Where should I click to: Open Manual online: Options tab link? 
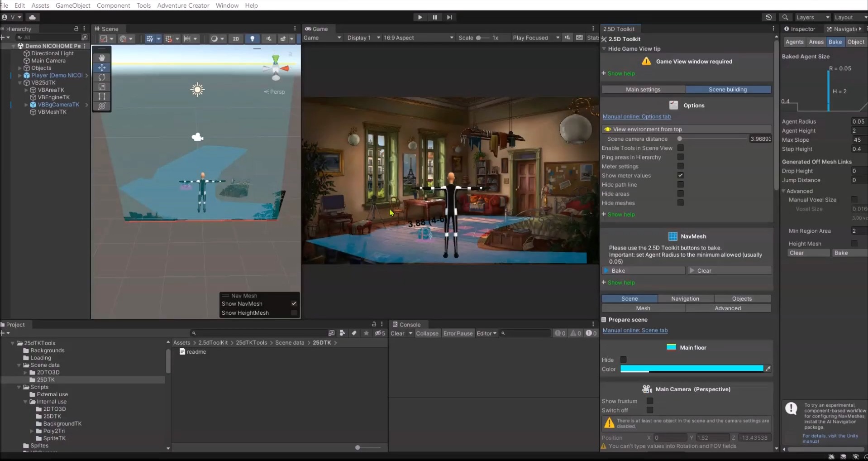(636, 116)
